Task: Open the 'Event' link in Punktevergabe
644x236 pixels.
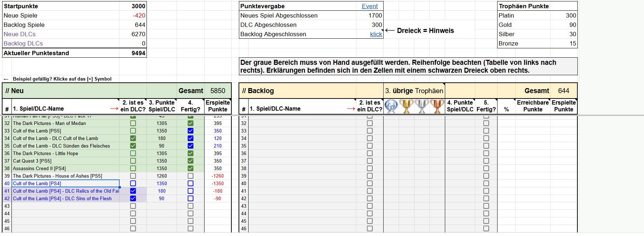Action: pyautogui.click(x=370, y=6)
